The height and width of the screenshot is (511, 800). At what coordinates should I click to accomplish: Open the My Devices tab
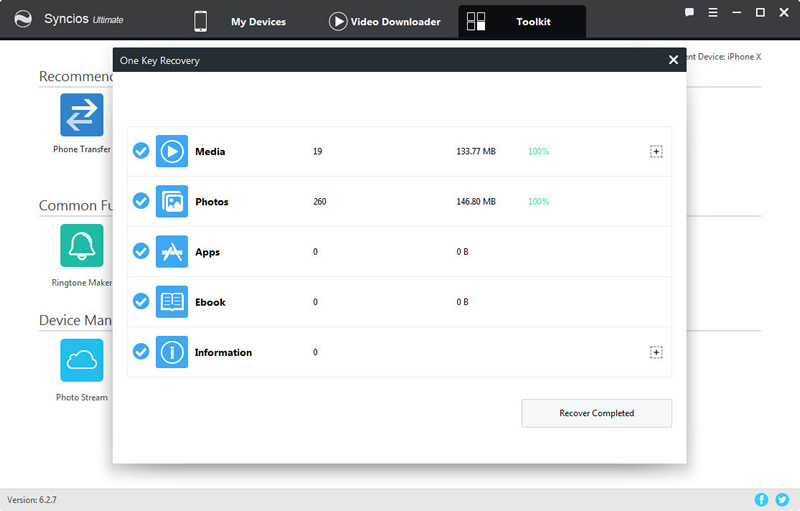click(x=258, y=22)
